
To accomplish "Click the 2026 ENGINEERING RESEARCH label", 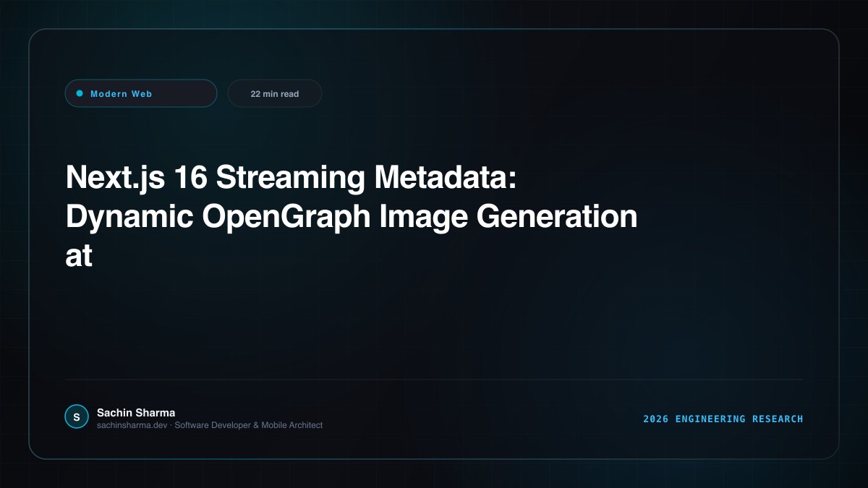I will click(723, 419).
